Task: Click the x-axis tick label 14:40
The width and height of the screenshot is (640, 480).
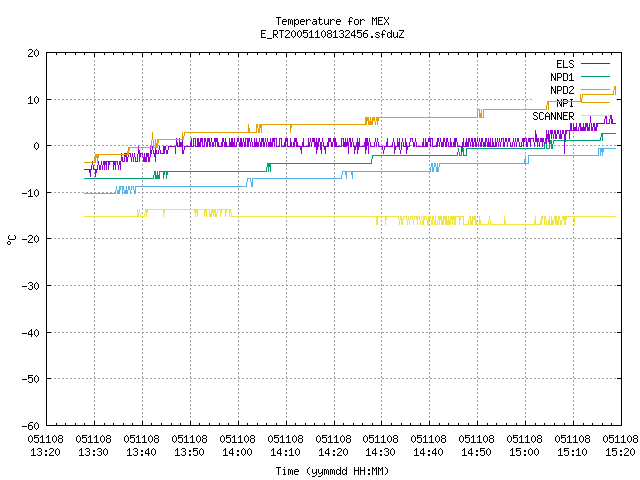Action: point(428,452)
